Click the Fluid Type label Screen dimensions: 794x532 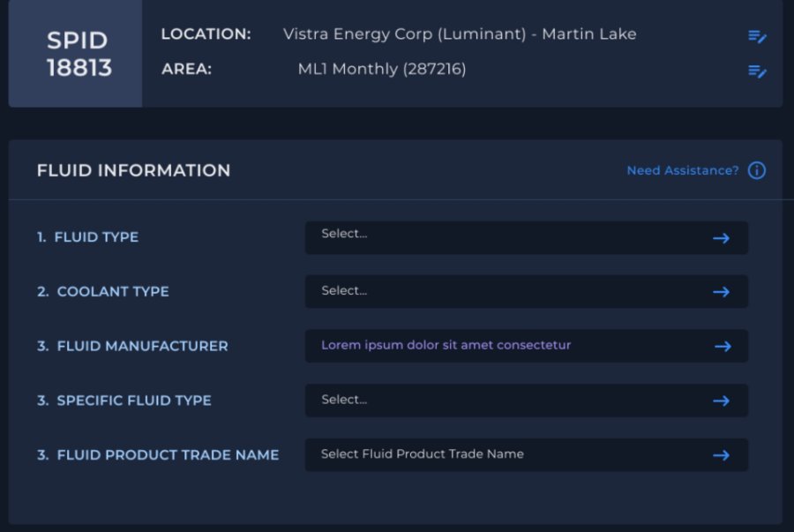point(87,237)
